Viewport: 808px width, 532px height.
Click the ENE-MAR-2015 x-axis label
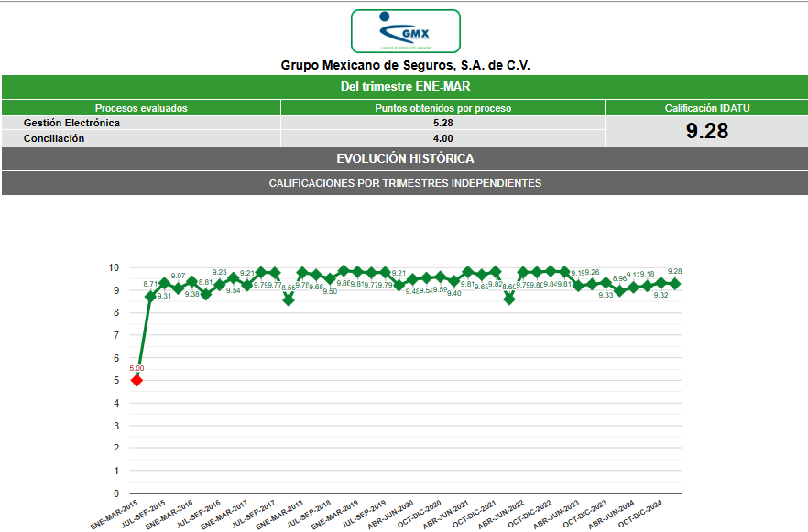pyautogui.click(x=115, y=515)
